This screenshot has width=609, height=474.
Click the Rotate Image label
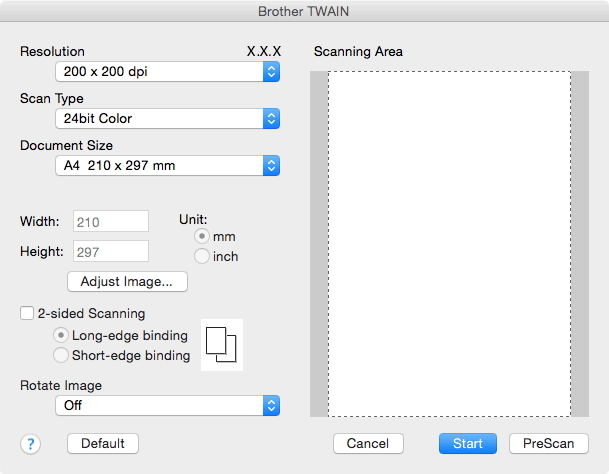pyautogui.click(x=61, y=385)
